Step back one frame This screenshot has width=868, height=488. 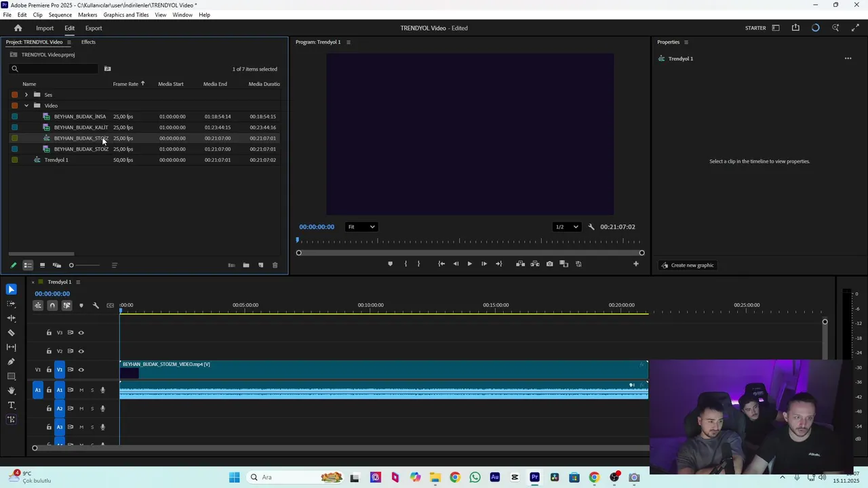[456, 264]
